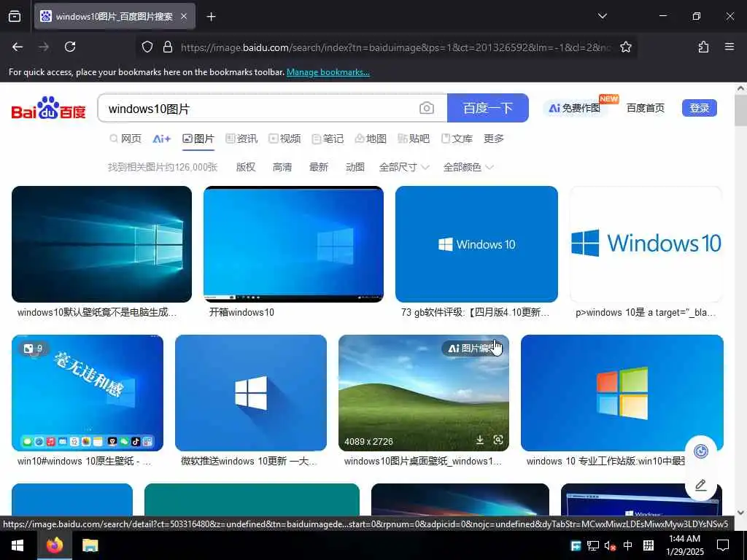Select the 图片 tab
Image resolution: width=747 pixels, height=560 pixels.
tap(198, 139)
